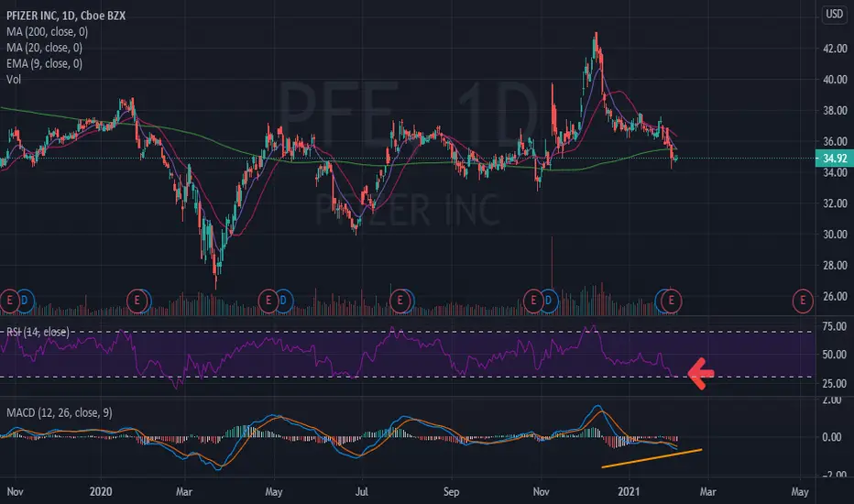The width and height of the screenshot is (854, 504).
Task: Click the 50.00 RSI scale label
Action: pyautogui.click(x=835, y=355)
